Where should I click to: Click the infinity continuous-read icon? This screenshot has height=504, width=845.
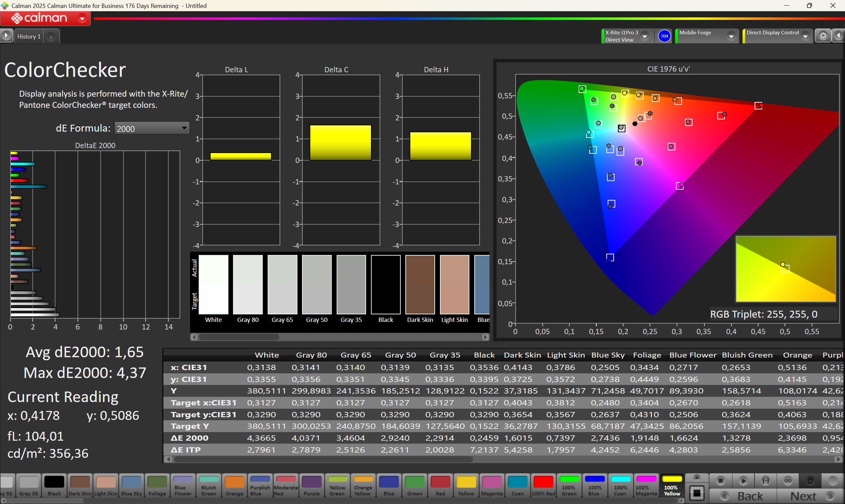point(788,481)
